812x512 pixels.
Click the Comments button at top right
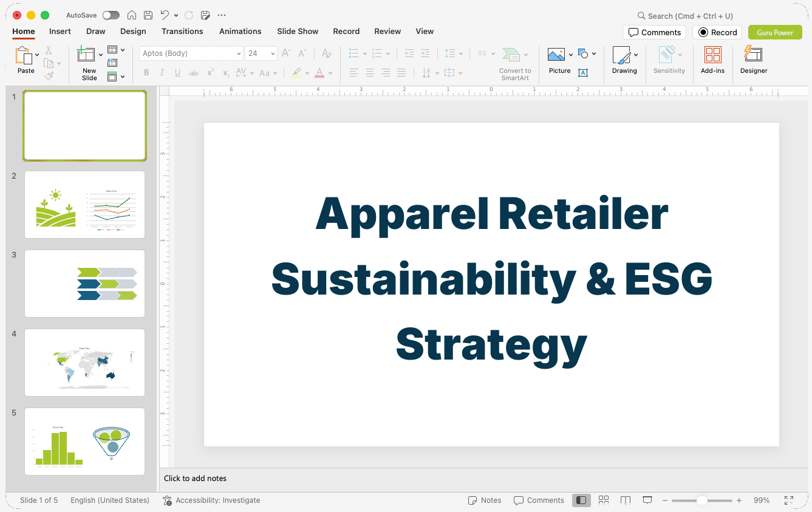click(x=654, y=32)
